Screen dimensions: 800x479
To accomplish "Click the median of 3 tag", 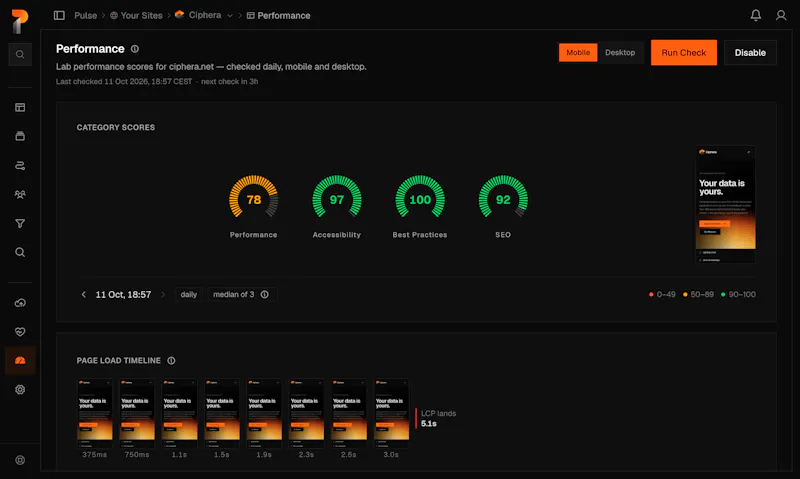I will [242, 294].
